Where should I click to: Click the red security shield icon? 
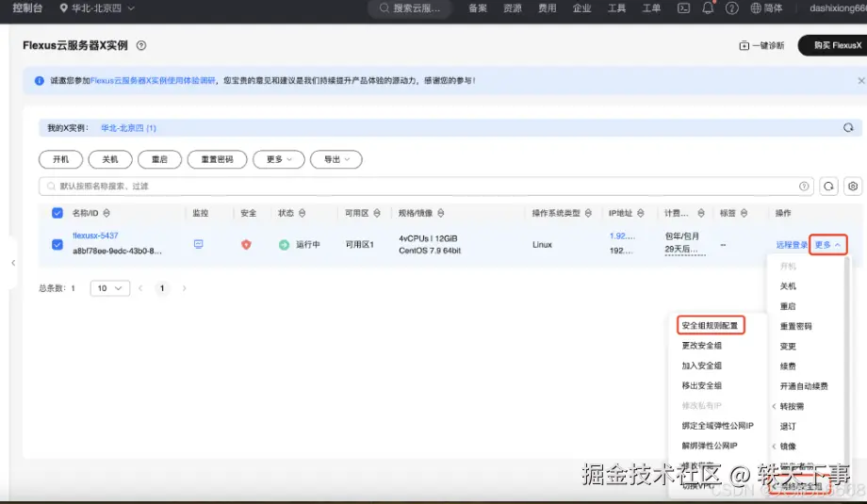(x=246, y=244)
